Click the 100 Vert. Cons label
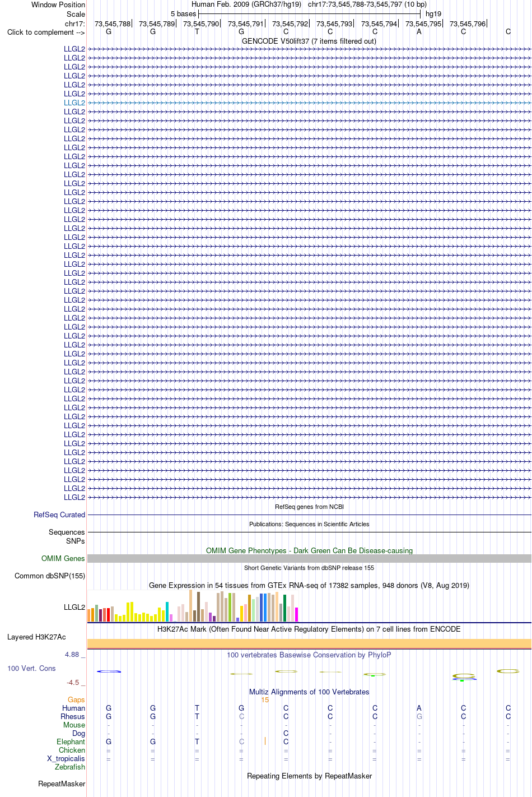The image size is (532, 797). point(31,668)
